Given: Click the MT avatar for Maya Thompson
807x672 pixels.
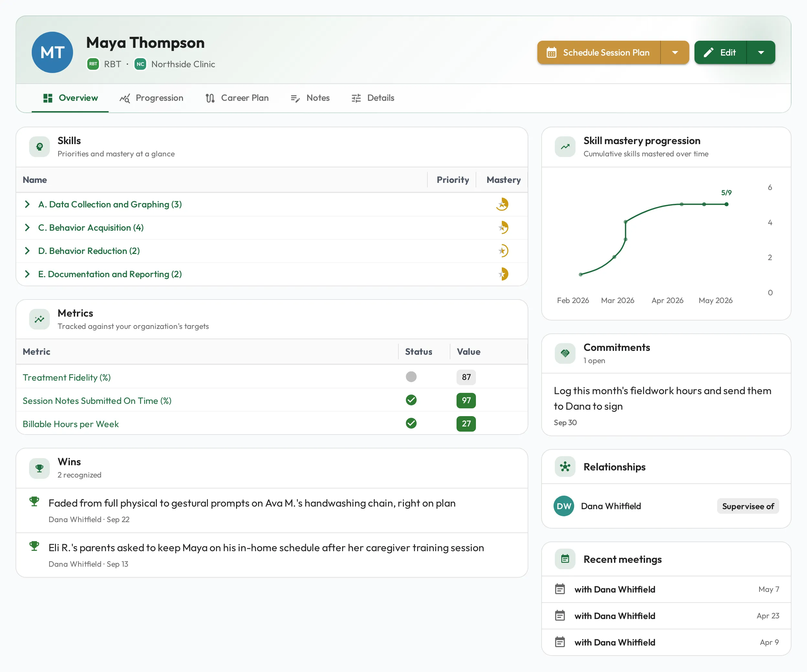Looking at the screenshot, I should (52, 52).
